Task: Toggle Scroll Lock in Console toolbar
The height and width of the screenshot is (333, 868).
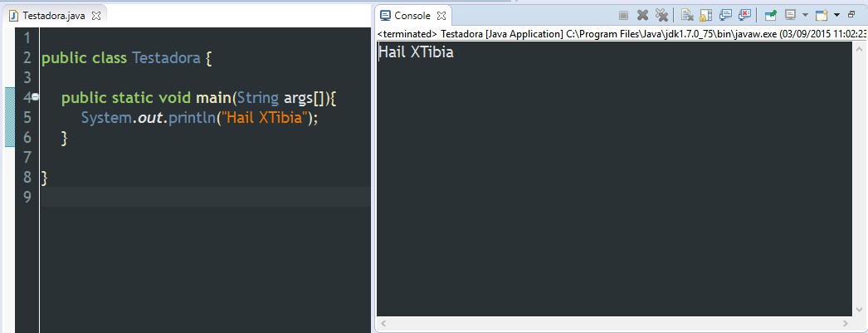Action: coord(706,15)
